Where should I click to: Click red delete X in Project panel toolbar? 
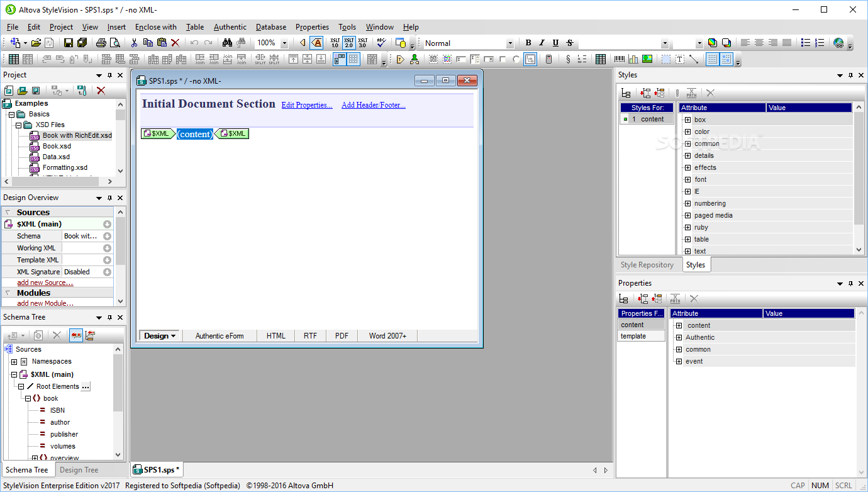[101, 91]
